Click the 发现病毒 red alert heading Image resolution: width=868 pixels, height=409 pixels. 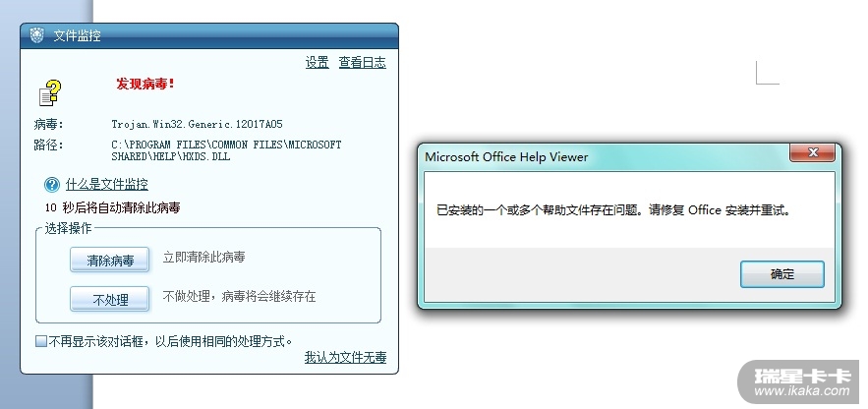145,85
